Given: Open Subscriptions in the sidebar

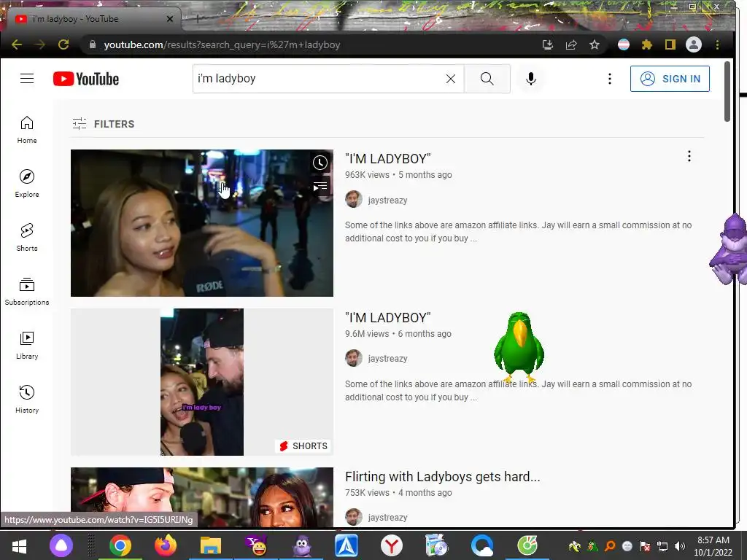Looking at the screenshot, I should tap(27, 291).
